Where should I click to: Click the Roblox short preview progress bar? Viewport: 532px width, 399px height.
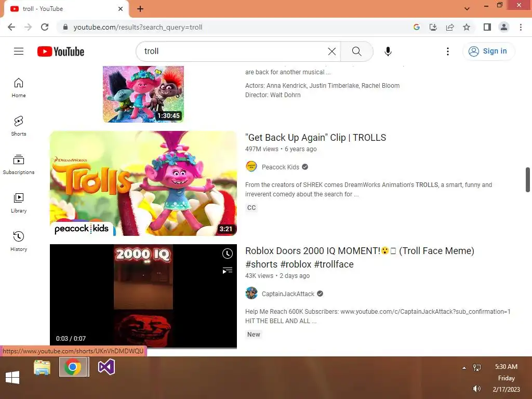pos(143,348)
